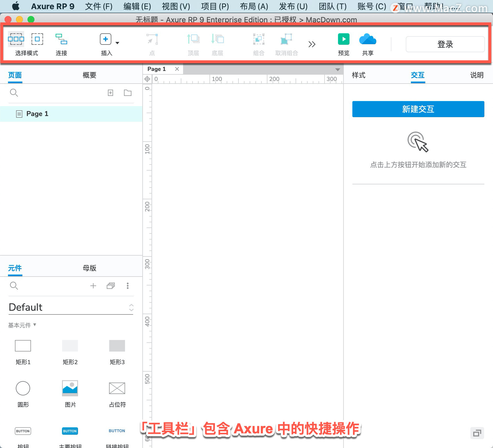Select the Button (按钮) widget
493x448 pixels.
tap(23, 431)
